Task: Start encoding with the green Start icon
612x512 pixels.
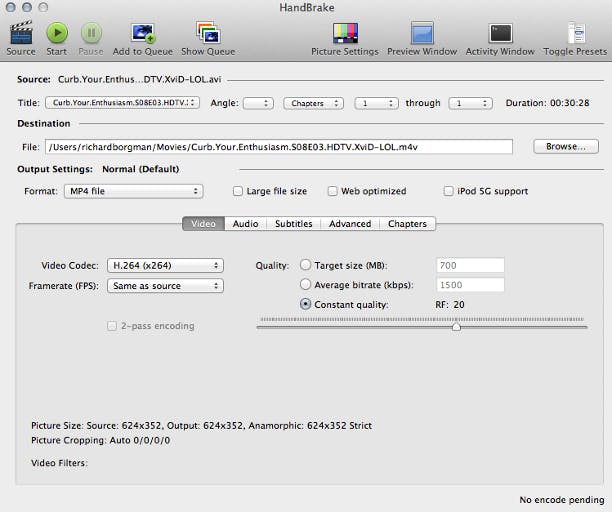Action: coord(57,33)
